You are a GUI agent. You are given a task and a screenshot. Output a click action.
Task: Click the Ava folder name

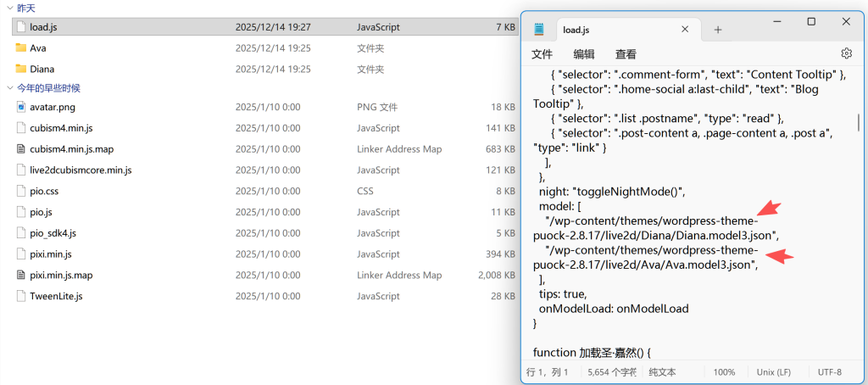(38, 48)
